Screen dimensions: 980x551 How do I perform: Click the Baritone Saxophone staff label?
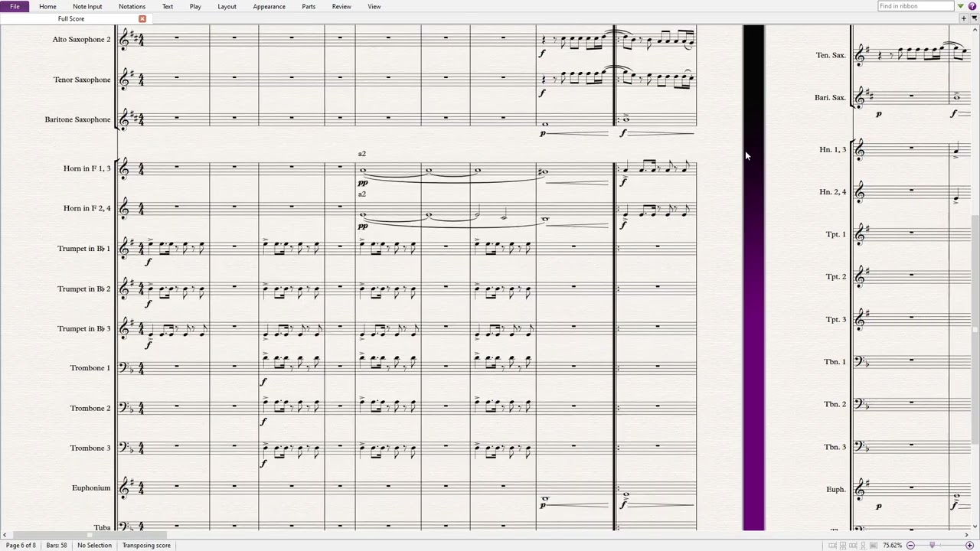click(77, 119)
